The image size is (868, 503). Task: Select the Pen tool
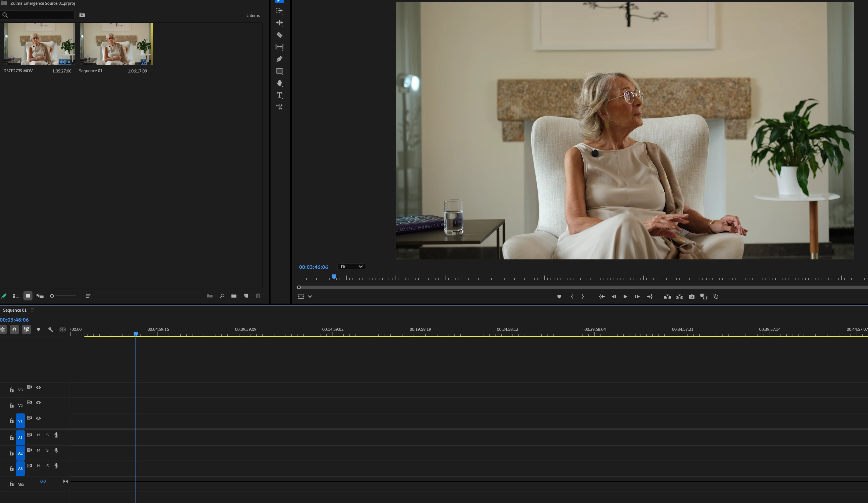click(279, 59)
